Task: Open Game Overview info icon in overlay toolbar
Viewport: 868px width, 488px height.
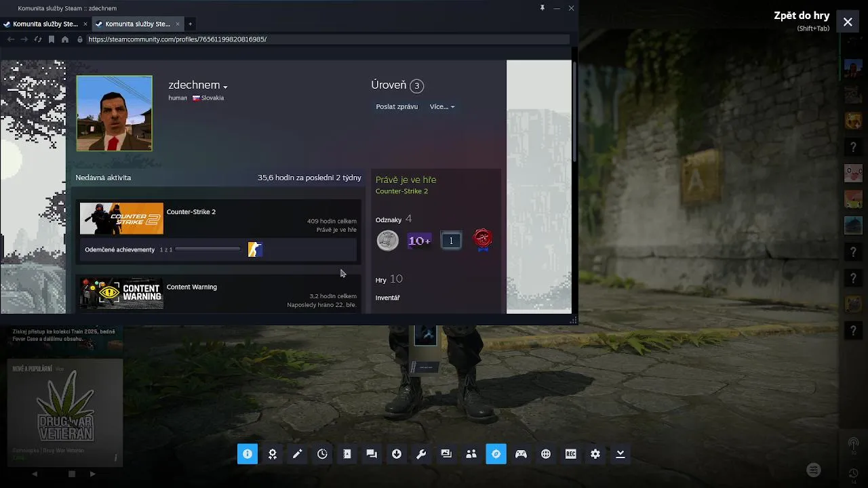Action: click(248, 454)
